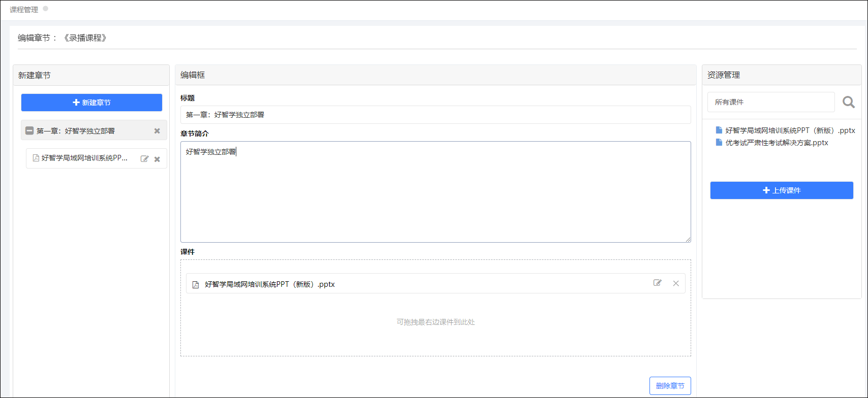Delete 第一章 chapter using its X icon
The height and width of the screenshot is (398, 868).
click(157, 131)
